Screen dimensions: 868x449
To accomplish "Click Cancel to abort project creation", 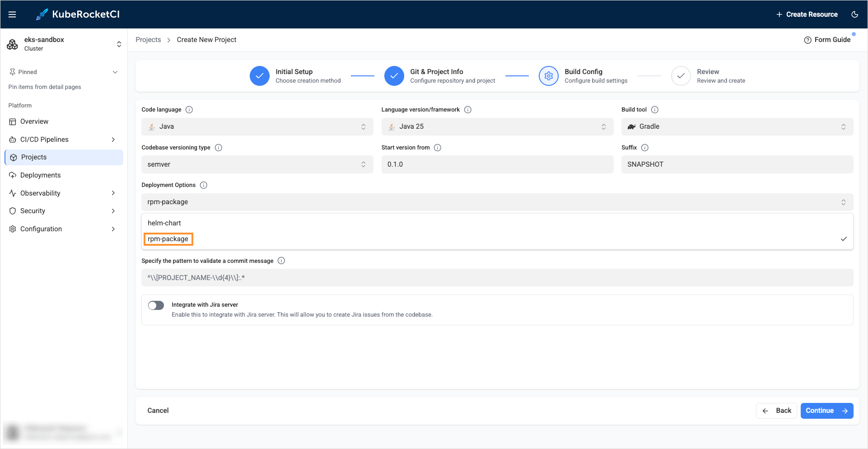I will (x=158, y=411).
